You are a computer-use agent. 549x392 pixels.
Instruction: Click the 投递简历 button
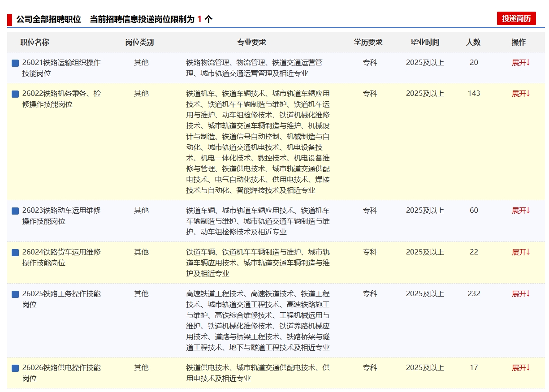click(516, 18)
